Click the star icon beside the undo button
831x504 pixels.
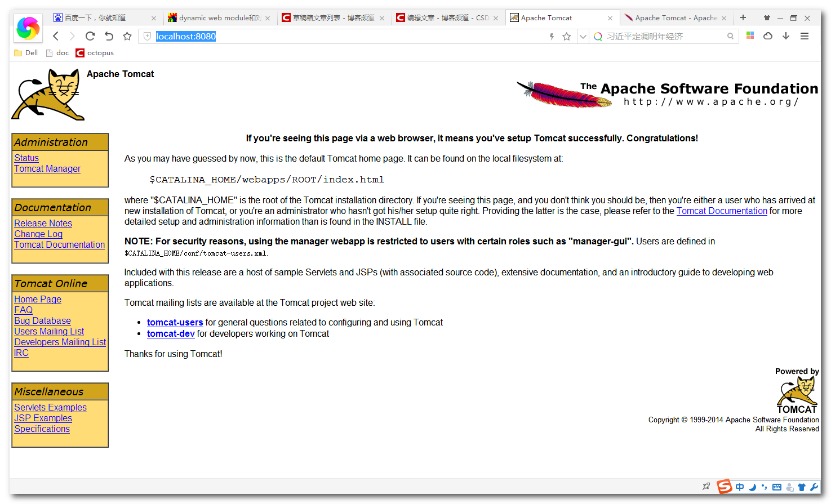(x=127, y=36)
